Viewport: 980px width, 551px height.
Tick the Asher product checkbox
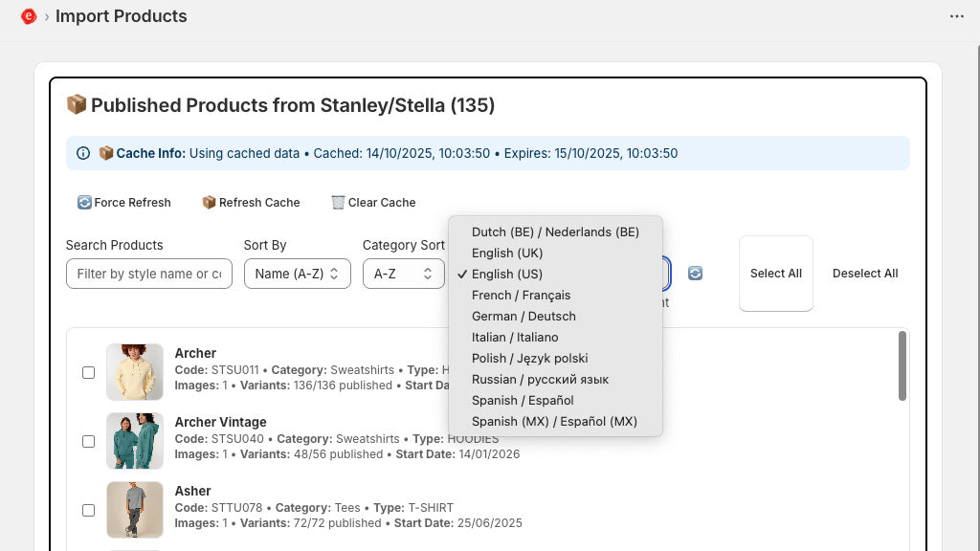(x=89, y=510)
